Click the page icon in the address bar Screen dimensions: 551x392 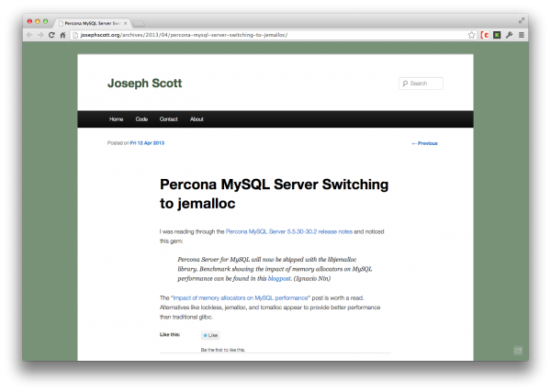pyautogui.click(x=75, y=35)
